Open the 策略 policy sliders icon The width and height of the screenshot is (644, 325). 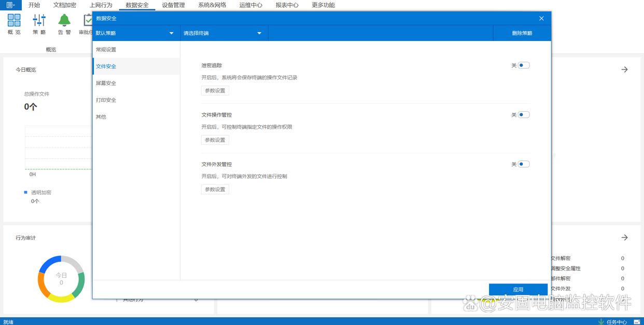point(39,21)
